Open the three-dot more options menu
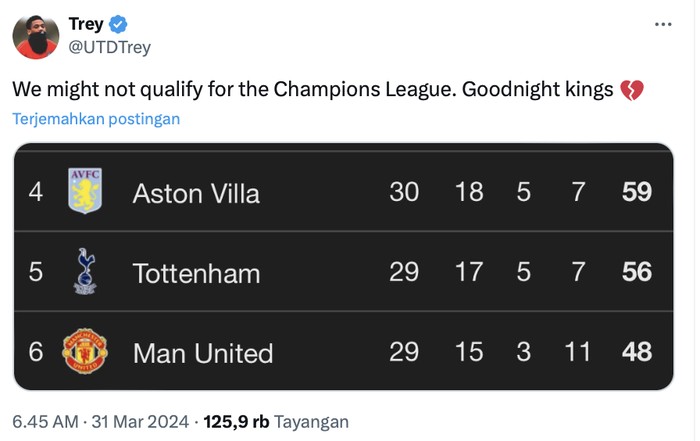 point(662,25)
